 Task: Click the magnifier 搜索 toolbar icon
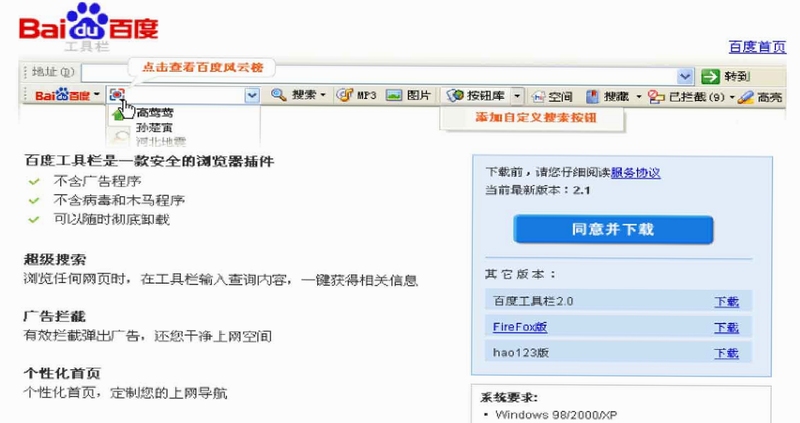tap(278, 95)
